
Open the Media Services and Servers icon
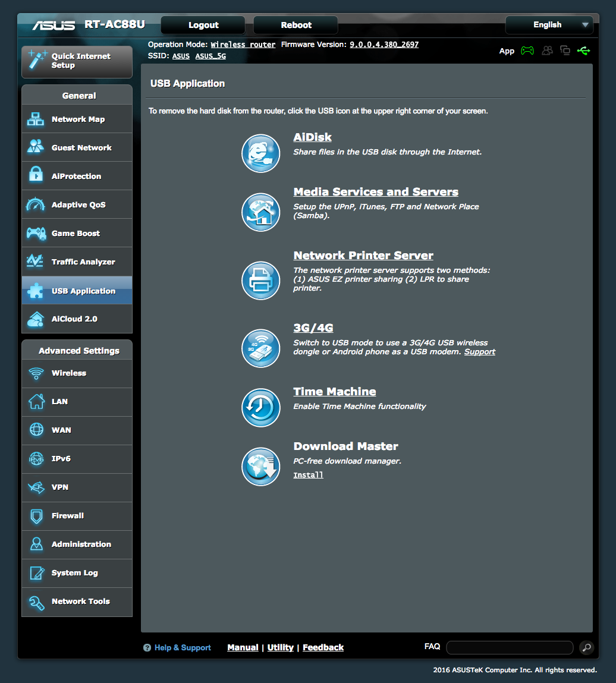tap(260, 212)
